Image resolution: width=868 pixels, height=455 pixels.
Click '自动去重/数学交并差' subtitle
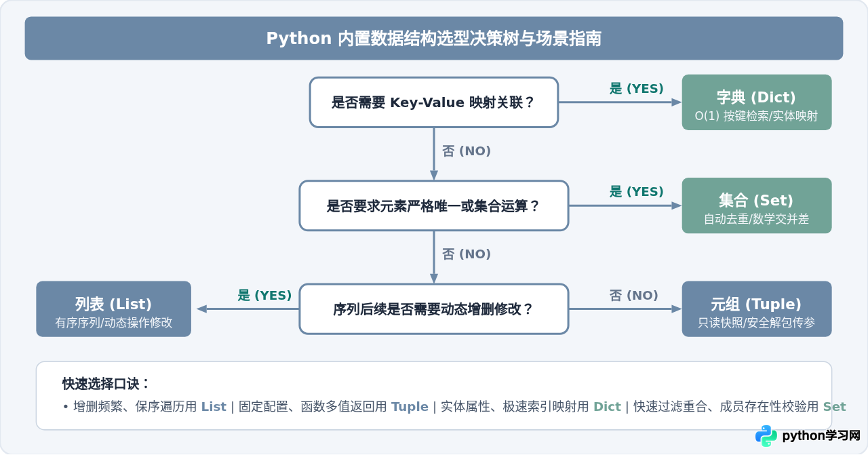point(756,219)
